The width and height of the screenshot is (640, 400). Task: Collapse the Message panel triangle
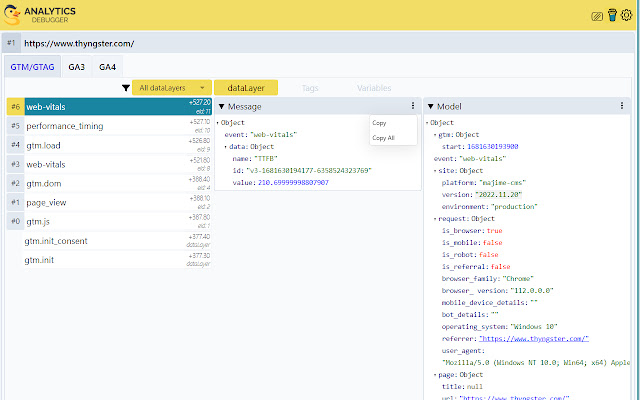point(222,107)
